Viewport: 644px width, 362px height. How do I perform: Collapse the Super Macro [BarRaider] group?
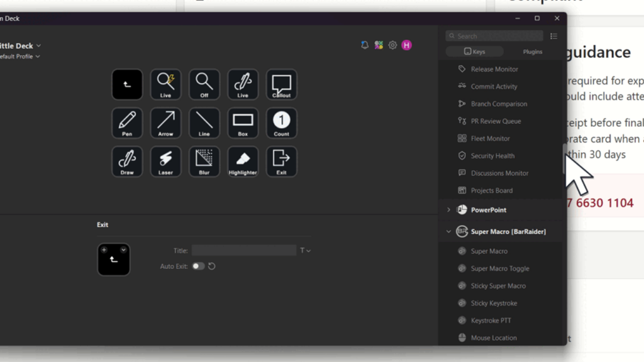(x=448, y=231)
